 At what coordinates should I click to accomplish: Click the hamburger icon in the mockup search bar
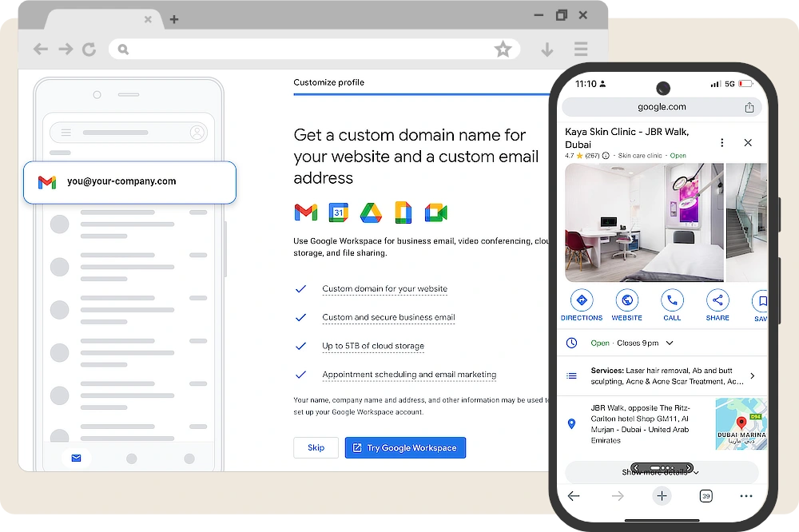tap(66, 133)
